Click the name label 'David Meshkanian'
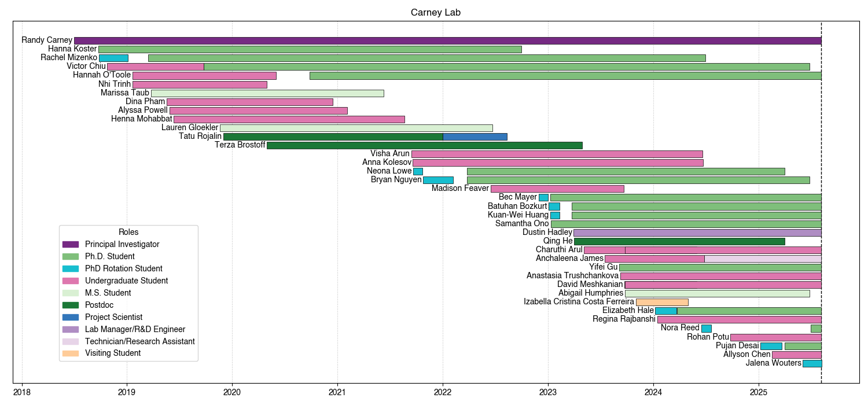Image resolution: width=868 pixels, height=405 pixels. [590, 285]
